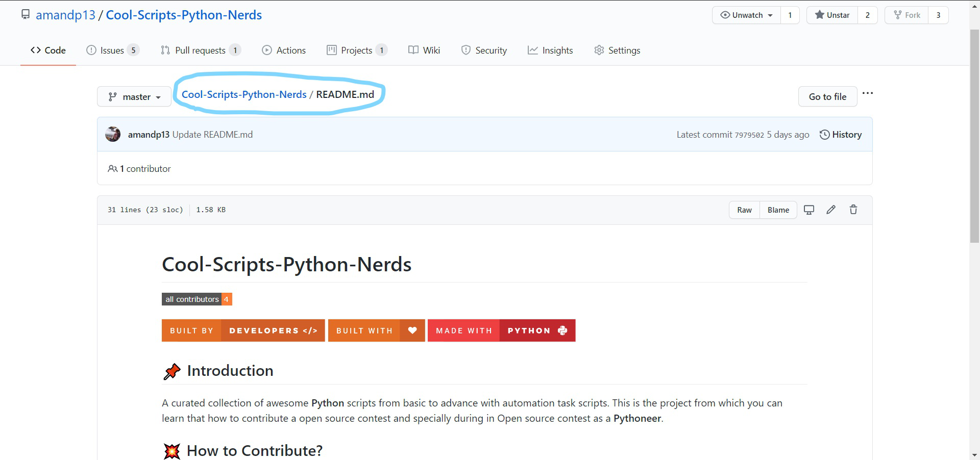The width and height of the screenshot is (980, 460).
Task: Open the Issues tab
Action: point(112,50)
